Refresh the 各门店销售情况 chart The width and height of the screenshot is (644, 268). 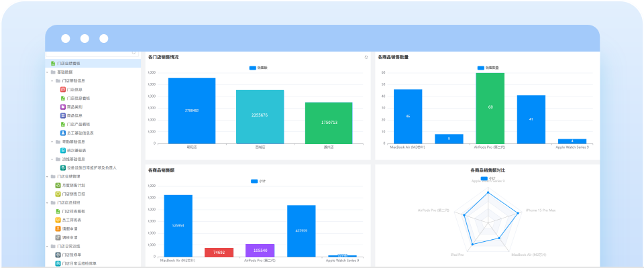pos(366,58)
